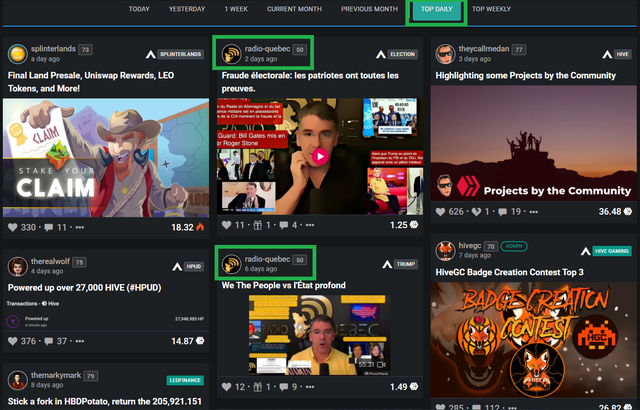The image size is (640, 410).
Task: Click the splinterlands username link
Action: [53, 49]
